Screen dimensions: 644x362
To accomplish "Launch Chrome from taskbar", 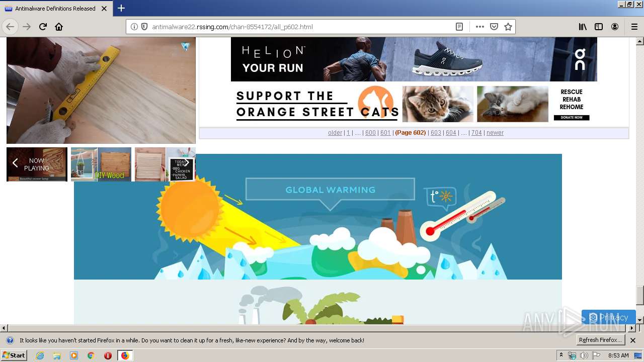I will click(x=91, y=355).
